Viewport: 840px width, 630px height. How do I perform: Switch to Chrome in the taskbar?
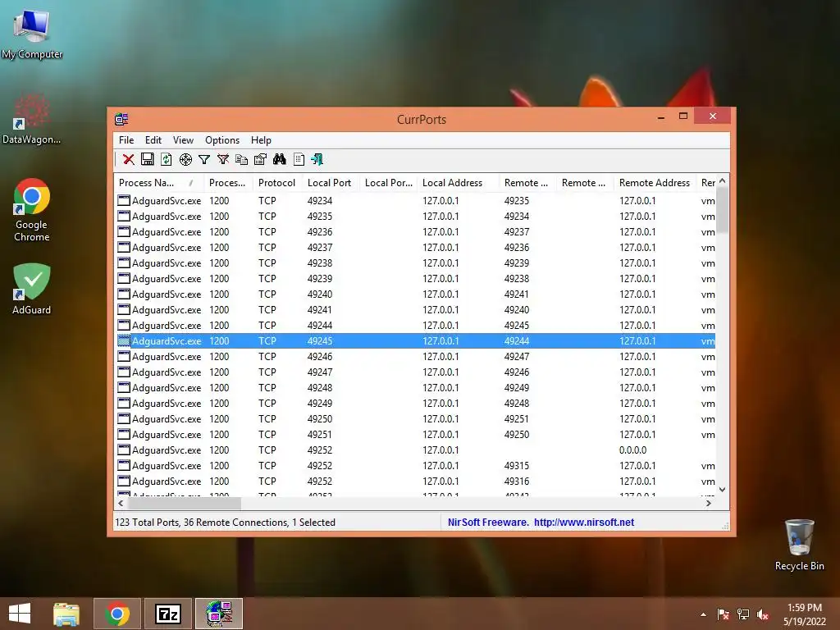[x=117, y=614]
